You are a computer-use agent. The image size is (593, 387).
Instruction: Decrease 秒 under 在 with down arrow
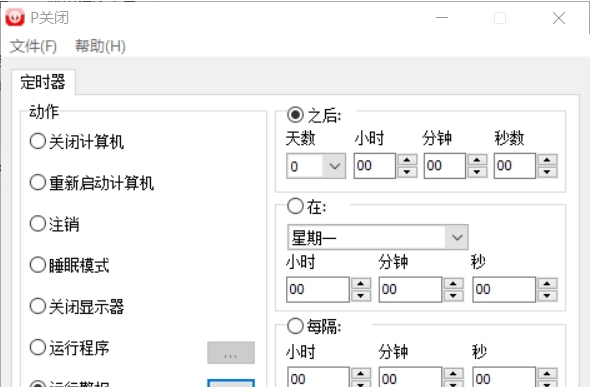tap(547, 295)
